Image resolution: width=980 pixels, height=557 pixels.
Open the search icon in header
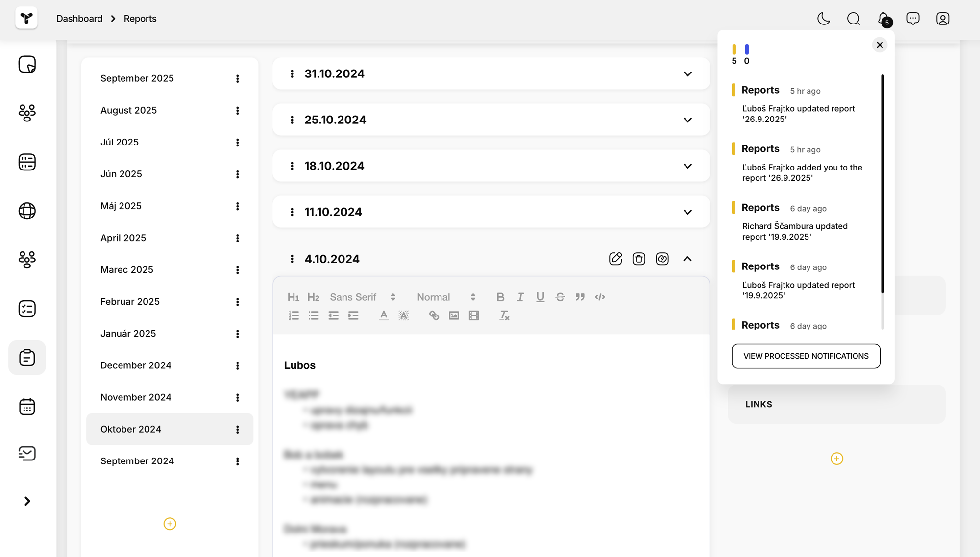pos(853,19)
